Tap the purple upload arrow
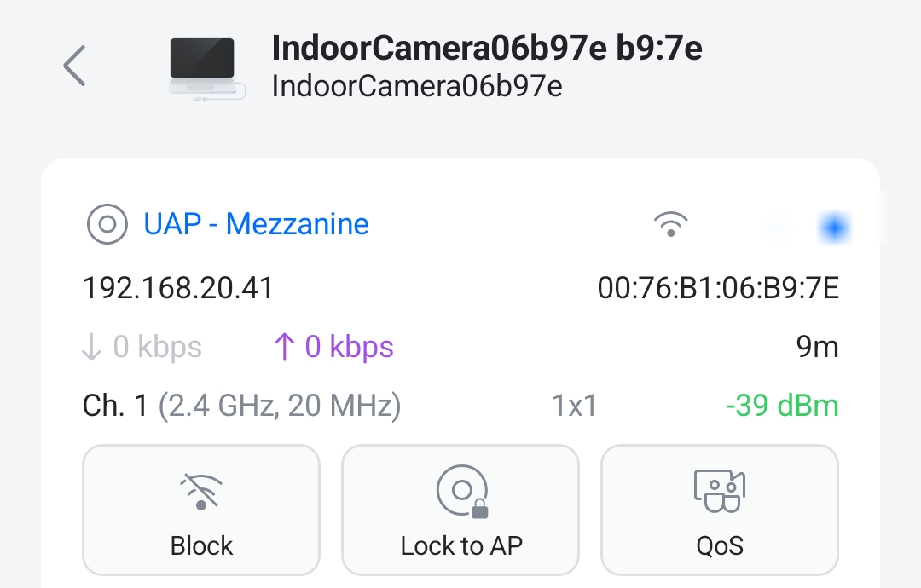The width and height of the screenshot is (921, 588). (x=282, y=348)
